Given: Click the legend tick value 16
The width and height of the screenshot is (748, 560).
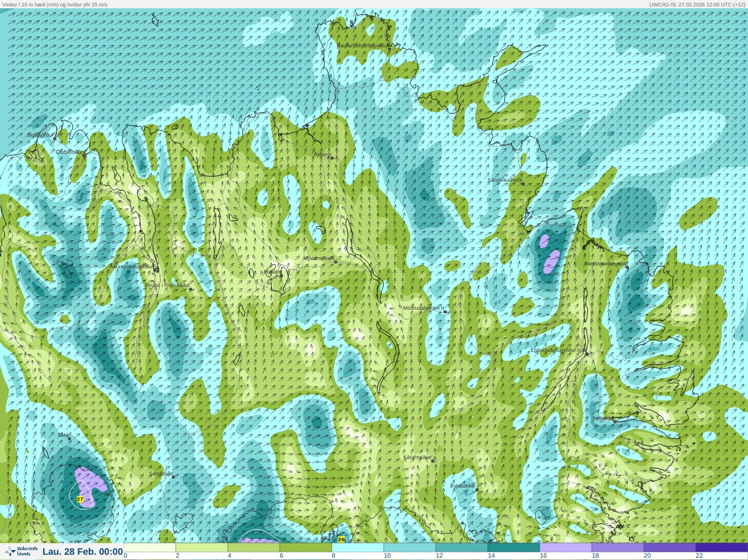Looking at the screenshot, I should [543, 556].
